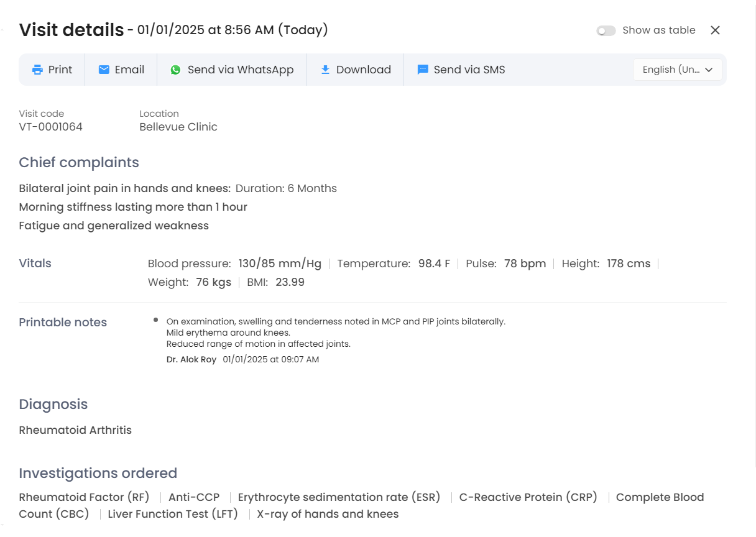Click the green WhatsApp logo icon
The image size is (756, 537).
coord(176,70)
